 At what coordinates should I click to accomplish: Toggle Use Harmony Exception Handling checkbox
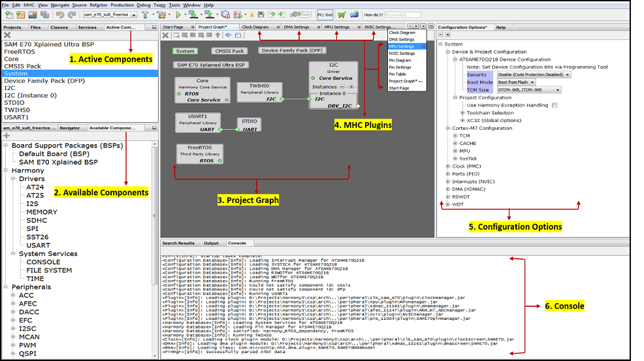click(555, 105)
